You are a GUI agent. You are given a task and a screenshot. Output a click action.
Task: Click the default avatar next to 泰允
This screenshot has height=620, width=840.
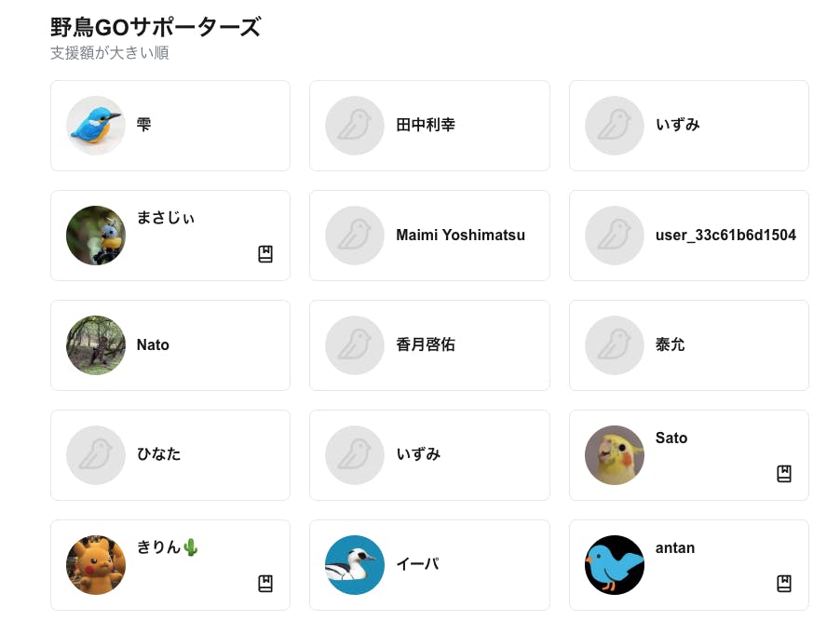[615, 345]
